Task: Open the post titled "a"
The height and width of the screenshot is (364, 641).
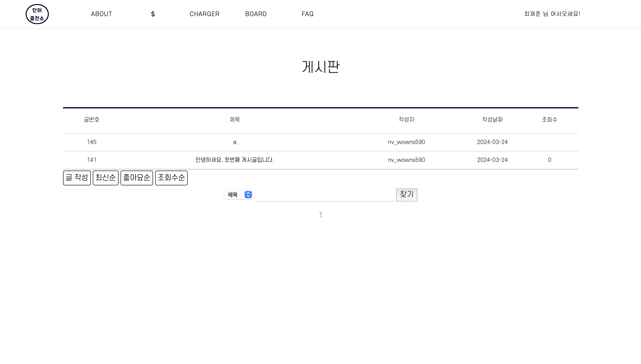Action: pyautogui.click(x=234, y=142)
